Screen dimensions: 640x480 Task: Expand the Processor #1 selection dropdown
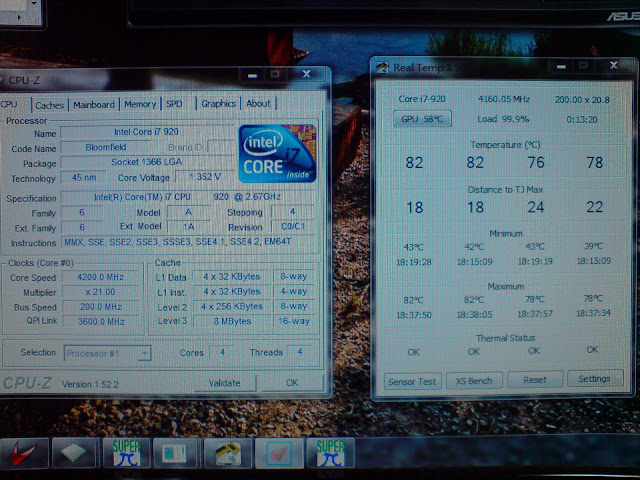click(108, 353)
